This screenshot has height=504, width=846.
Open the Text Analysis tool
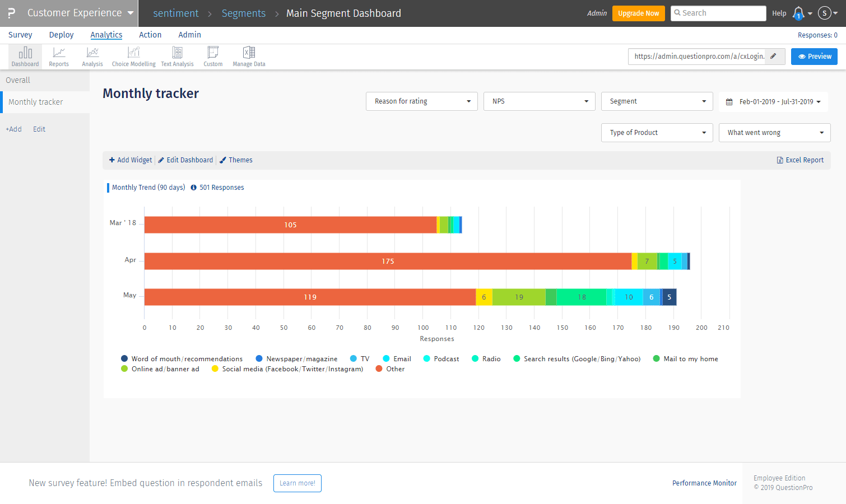click(177, 57)
